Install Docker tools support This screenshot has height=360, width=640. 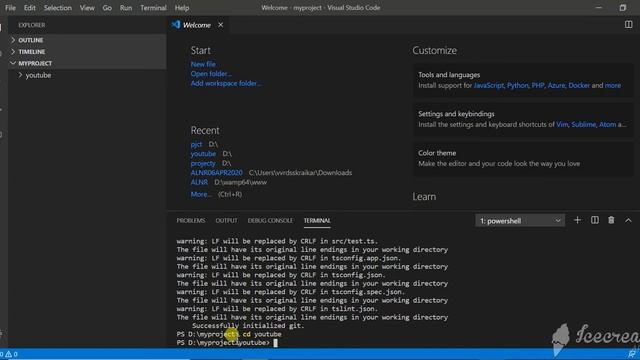coord(579,85)
